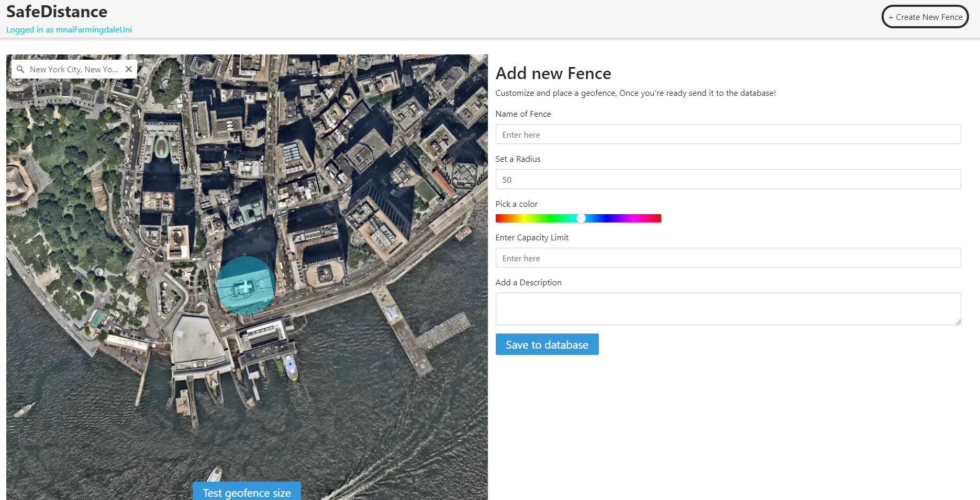
Task: Pick red at the color bar's left end
Action: coord(498,218)
